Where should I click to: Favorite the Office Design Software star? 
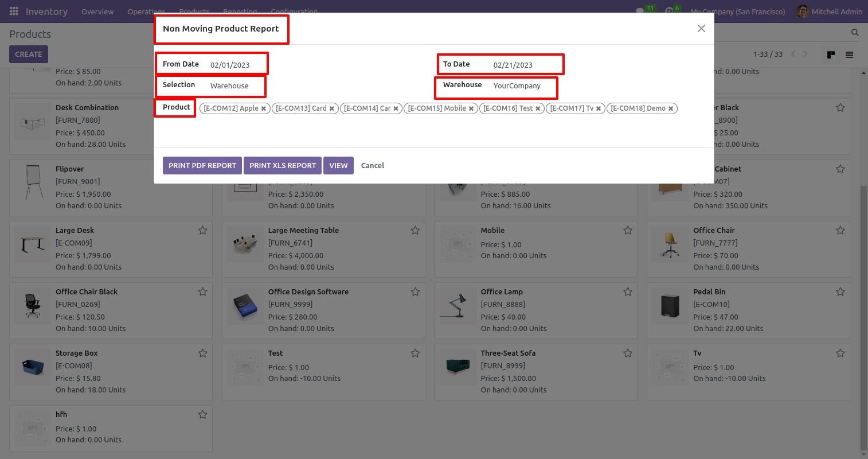click(415, 291)
